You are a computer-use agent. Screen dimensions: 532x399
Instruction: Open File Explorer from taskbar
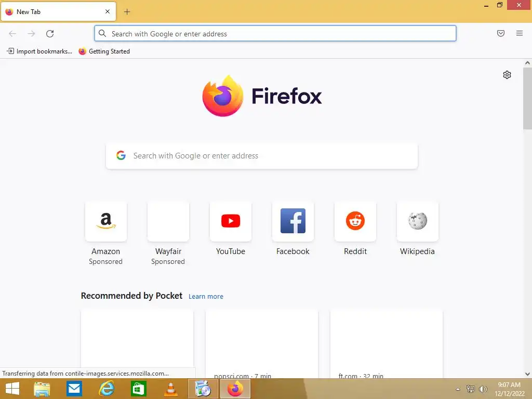pos(42,389)
